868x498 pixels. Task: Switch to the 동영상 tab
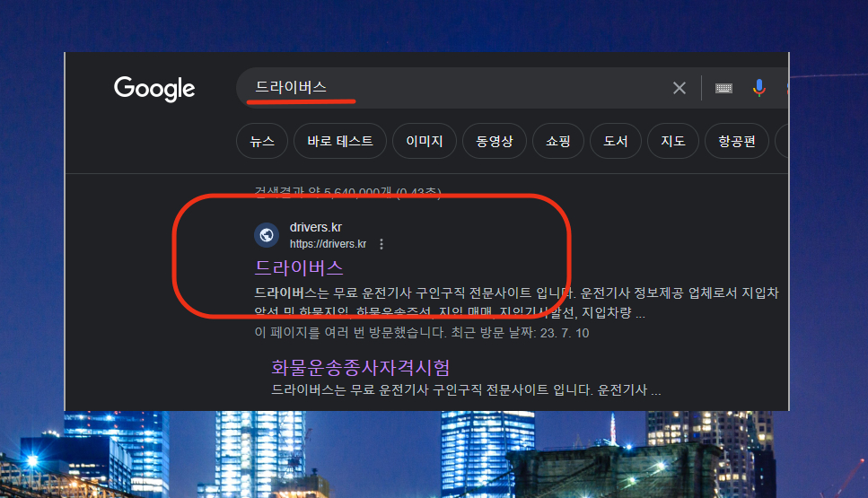coord(495,141)
